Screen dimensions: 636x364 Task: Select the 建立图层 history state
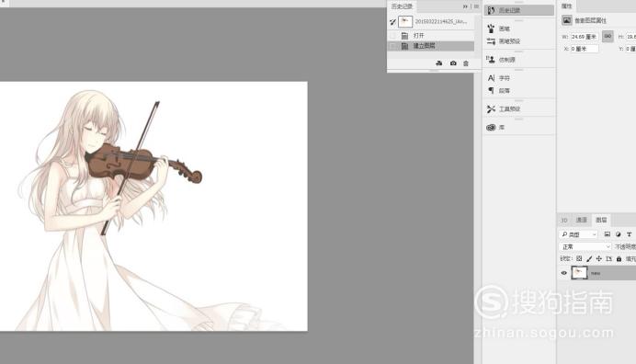(431, 46)
